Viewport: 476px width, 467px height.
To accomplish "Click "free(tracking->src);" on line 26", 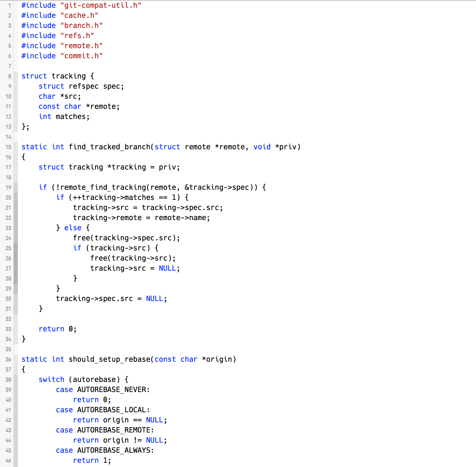I will (x=133, y=258).
